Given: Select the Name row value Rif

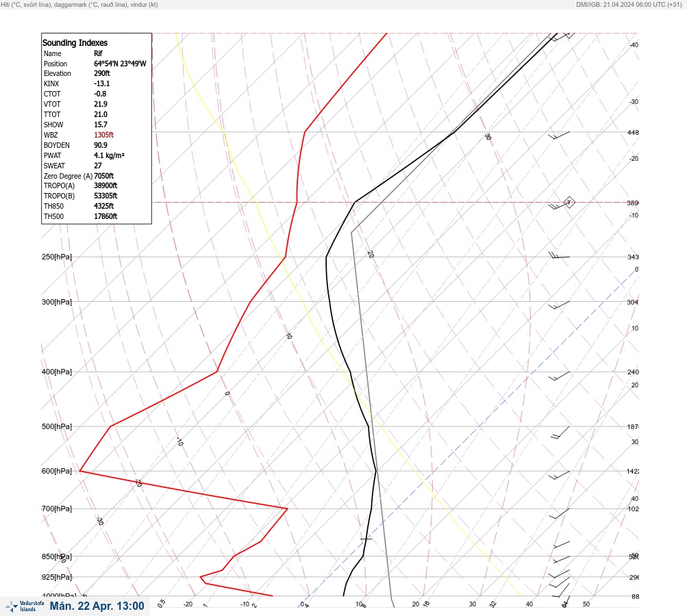Looking at the screenshot, I should (98, 53).
